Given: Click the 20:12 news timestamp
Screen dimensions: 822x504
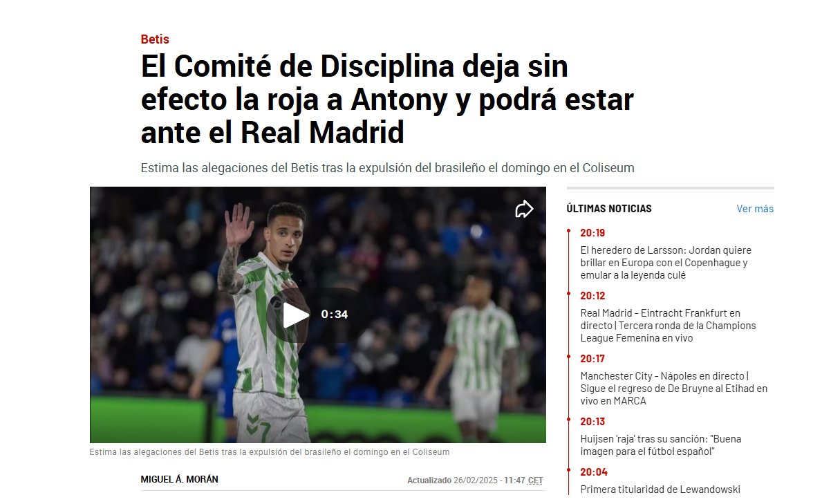Looking at the screenshot, I should click(592, 296).
